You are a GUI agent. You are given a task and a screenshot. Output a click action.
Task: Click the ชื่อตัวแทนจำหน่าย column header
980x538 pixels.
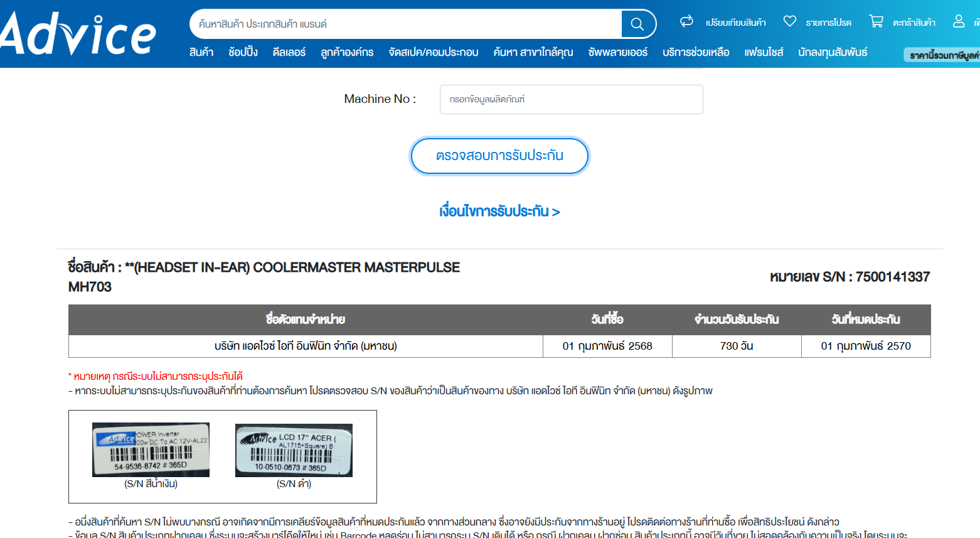[x=306, y=320]
